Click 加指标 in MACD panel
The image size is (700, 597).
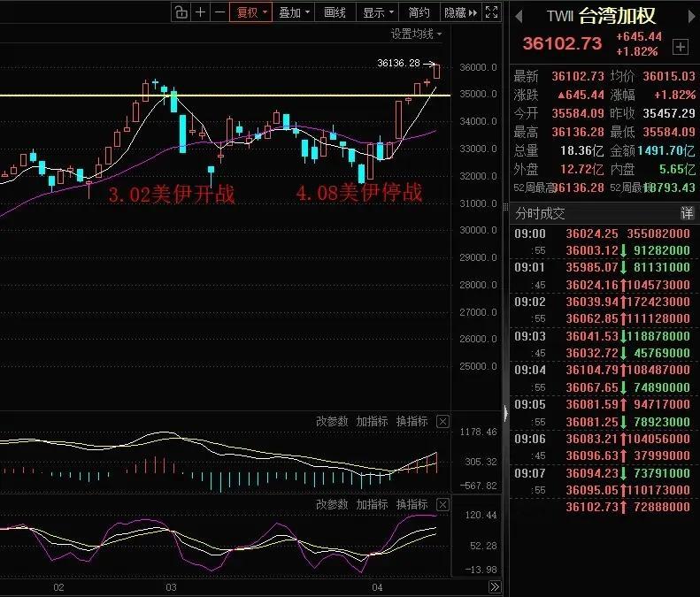372,421
